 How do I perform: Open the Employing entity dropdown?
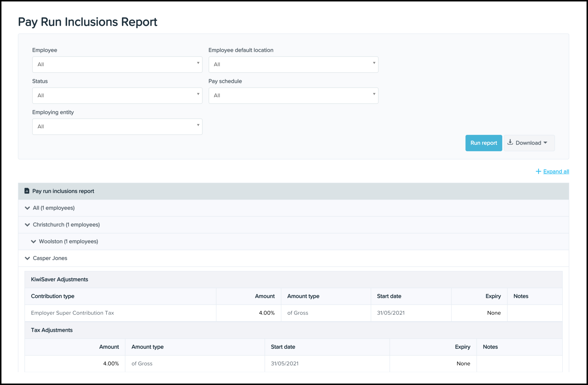117,127
